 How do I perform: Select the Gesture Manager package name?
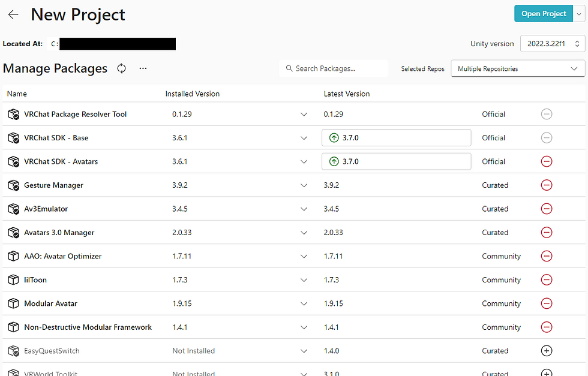(x=53, y=185)
